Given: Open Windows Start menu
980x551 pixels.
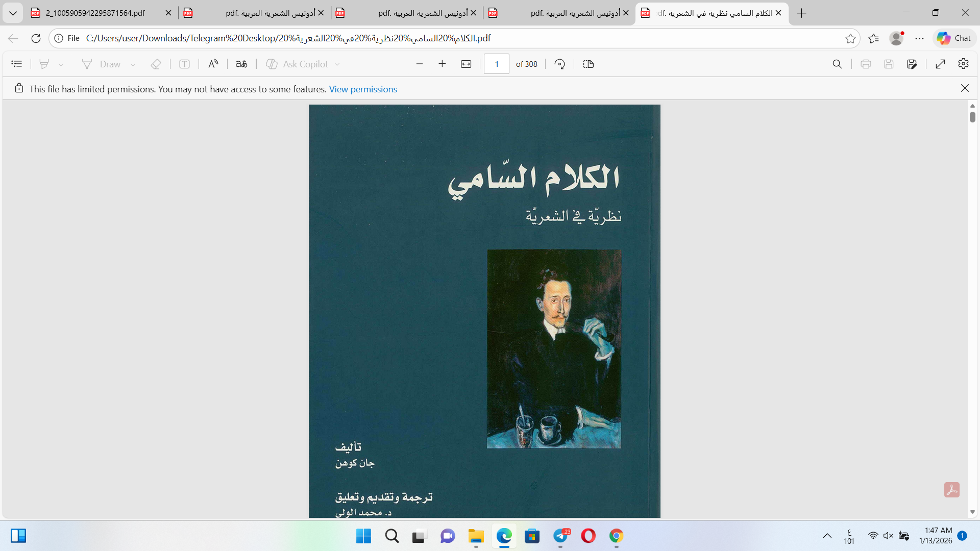Looking at the screenshot, I should (363, 536).
